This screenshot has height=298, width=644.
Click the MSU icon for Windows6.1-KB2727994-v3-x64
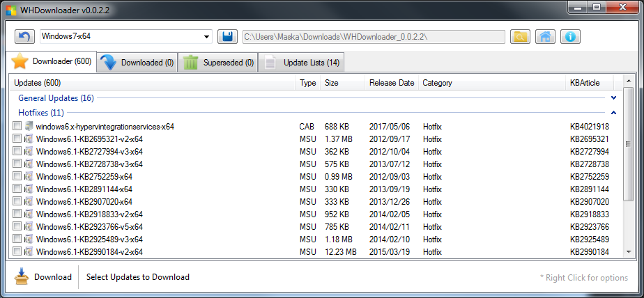[29, 152]
